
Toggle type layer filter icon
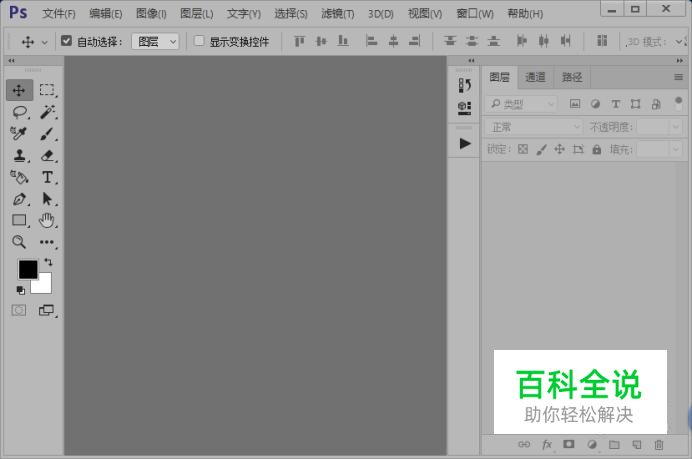pyautogui.click(x=615, y=104)
